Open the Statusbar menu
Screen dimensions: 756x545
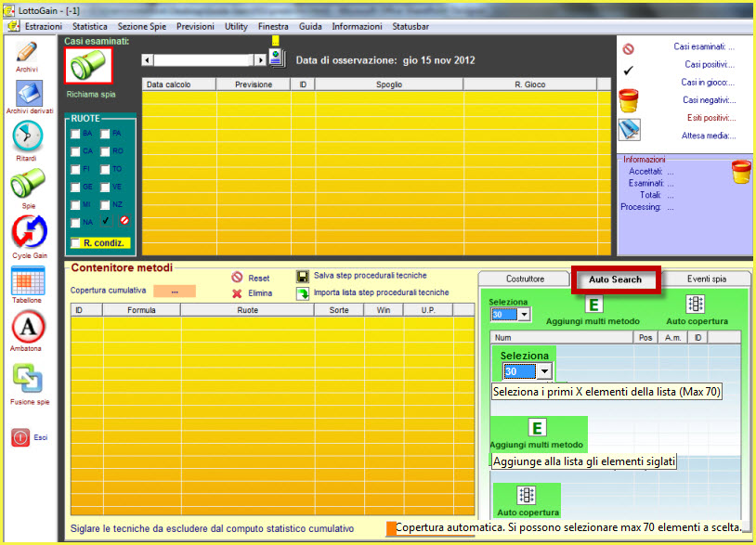coord(411,27)
